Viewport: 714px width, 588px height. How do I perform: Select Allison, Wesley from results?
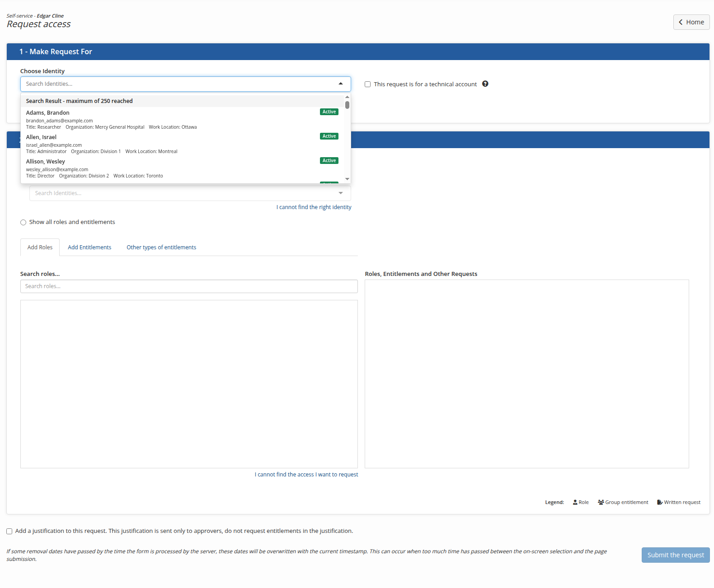[182, 168]
